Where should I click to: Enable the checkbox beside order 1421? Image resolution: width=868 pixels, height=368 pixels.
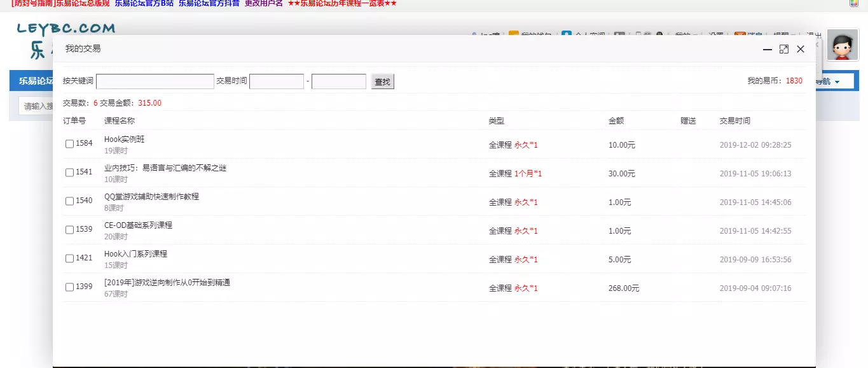coord(69,258)
